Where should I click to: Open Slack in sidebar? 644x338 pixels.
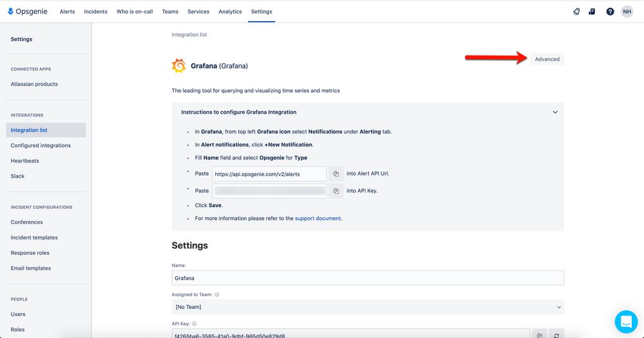click(17, 176)
